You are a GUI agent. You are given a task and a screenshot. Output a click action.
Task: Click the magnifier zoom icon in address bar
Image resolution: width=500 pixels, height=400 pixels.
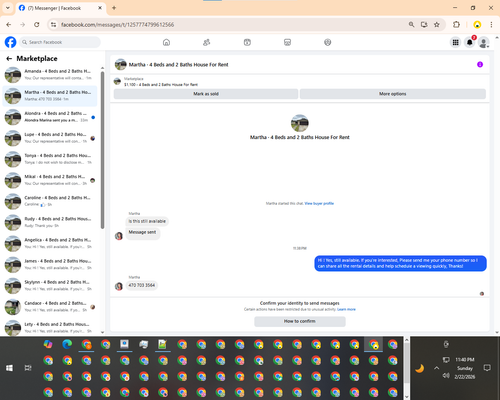click(x=412, y=25)
